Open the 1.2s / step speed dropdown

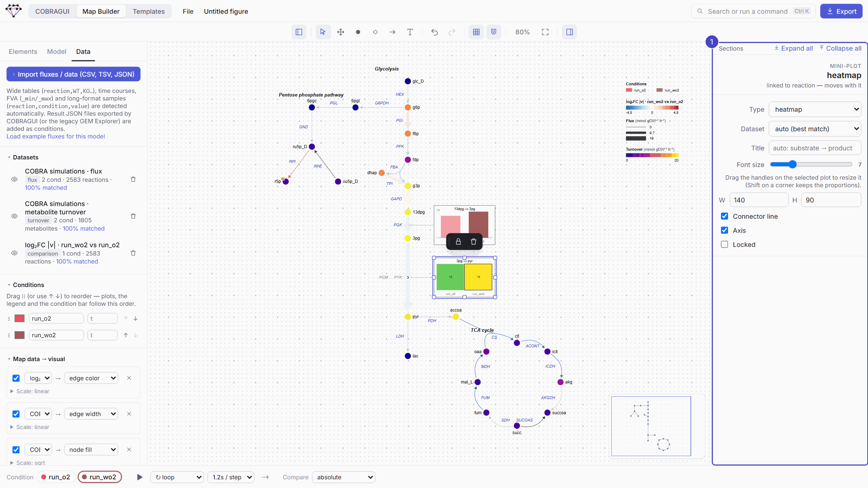(231, 477)
